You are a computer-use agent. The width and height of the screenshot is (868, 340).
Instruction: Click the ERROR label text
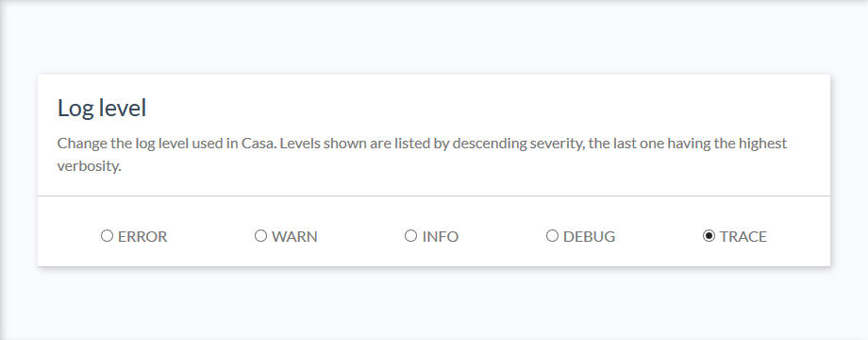(x=142, y=236)
